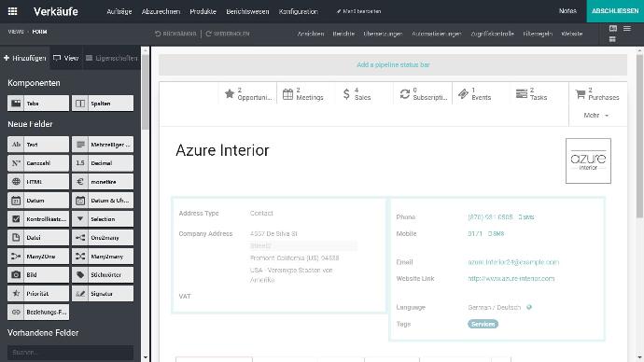
Task: Click the Services tag badge
Action: coord(483,325)
